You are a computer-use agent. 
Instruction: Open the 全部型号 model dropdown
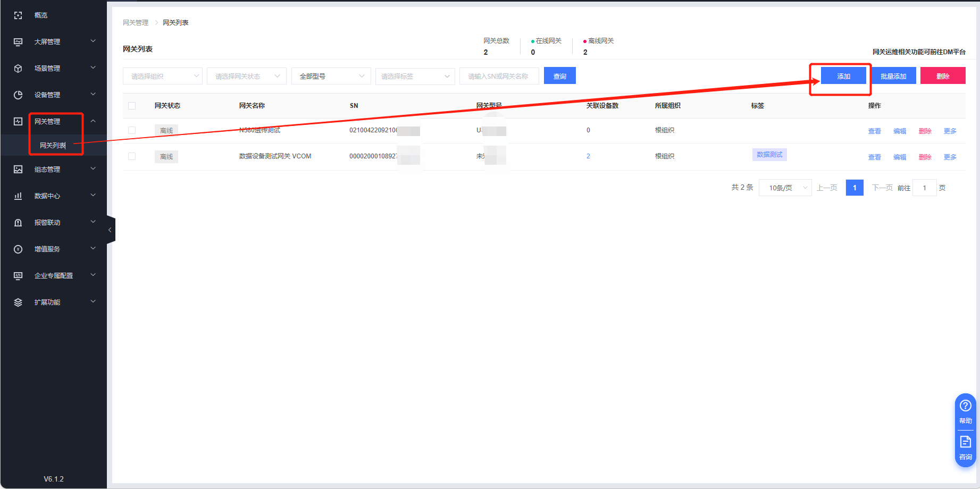(x=331, y=76)
